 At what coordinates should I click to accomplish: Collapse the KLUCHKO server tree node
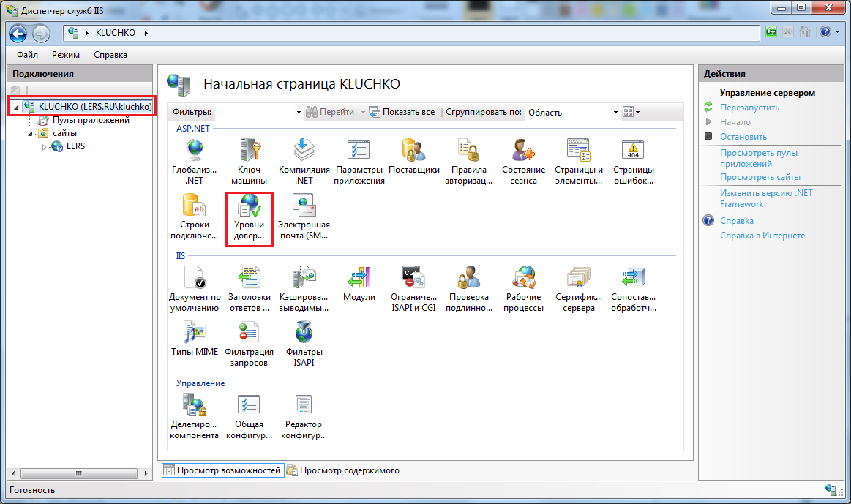click(x=16, y=108)
